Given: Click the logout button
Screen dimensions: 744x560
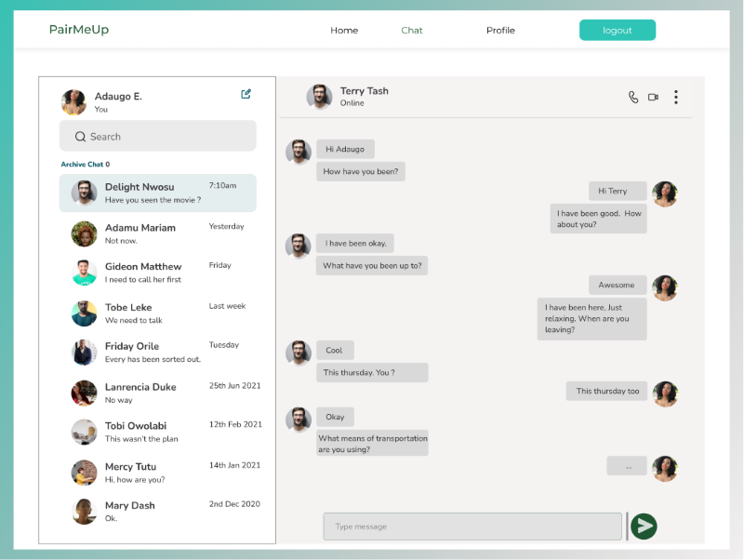Looking at the screenshot, I should pyautogui.click(x=618, y=30).
